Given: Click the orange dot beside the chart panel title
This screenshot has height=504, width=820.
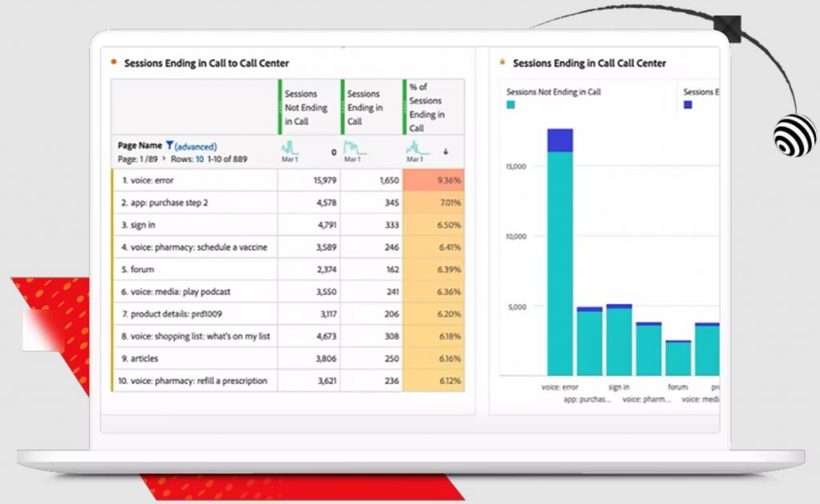Looking at the screenshot, I should pyautogui.click(x=502, y=62).
